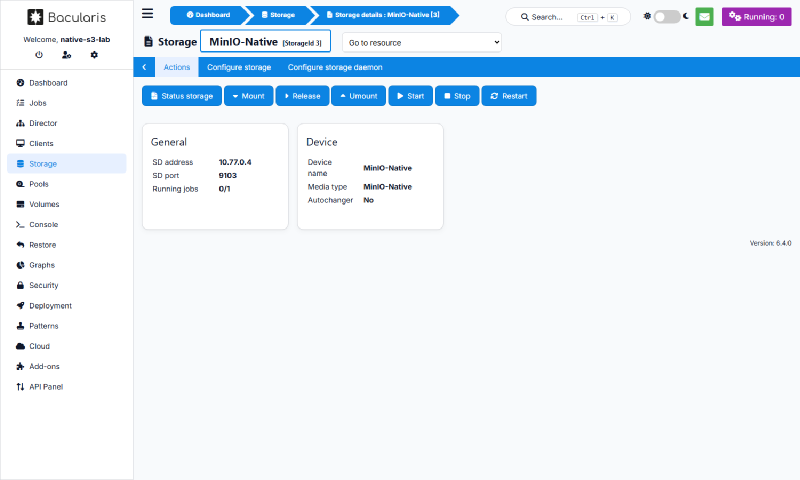The height and width of the screenshot is (480, 800).
Task: Select Storage in the sidebar
Action: [66, 164]
